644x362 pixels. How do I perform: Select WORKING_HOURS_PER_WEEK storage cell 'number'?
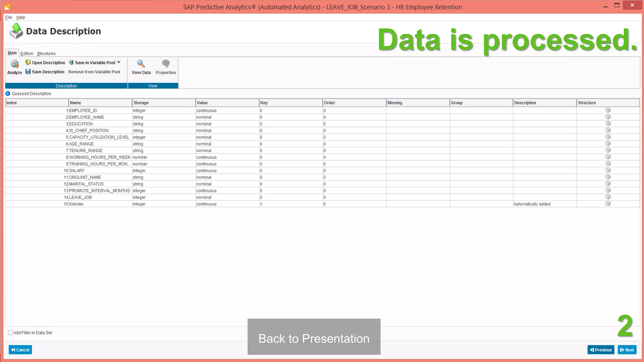(164, 157)
